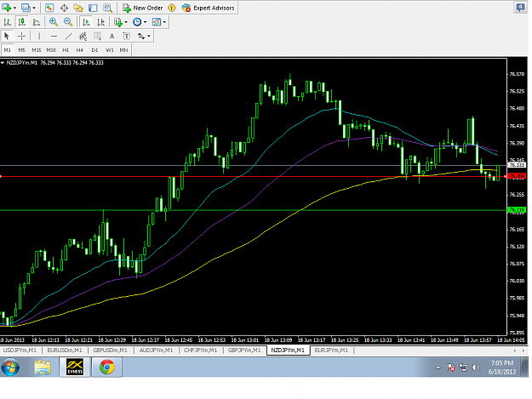
Task: Select the Cursor arrow tool
Action: tap(7, 36)
